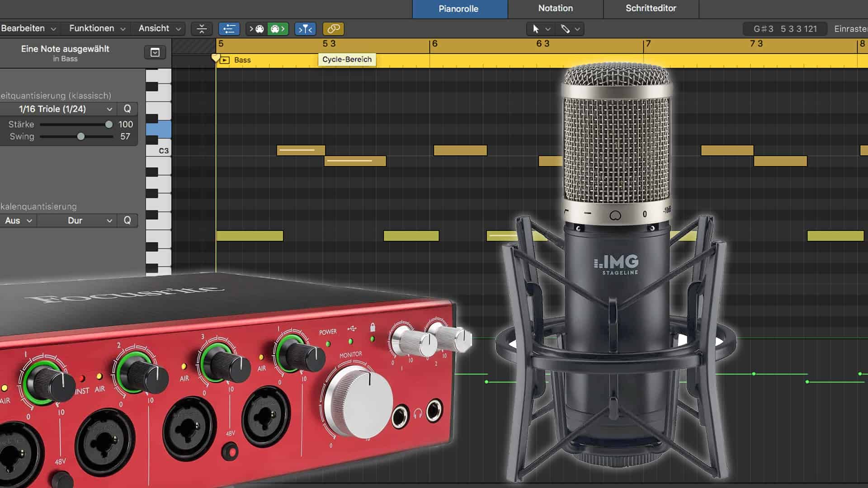Screen dimensions: 868x488
Task: Open the Aus scale quantize dropdown
Action: (18, 221)
